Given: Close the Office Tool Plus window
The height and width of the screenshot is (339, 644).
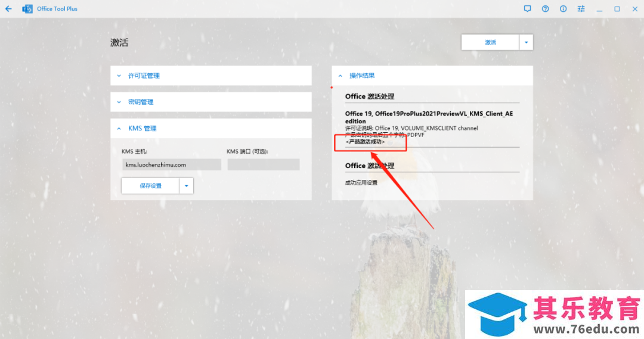Looking at the screenshot, I should point(635,8).
